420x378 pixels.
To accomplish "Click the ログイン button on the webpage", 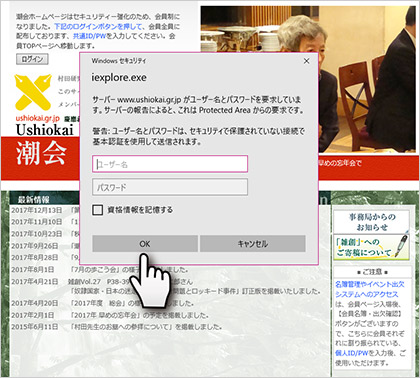I will coord(32,59).
